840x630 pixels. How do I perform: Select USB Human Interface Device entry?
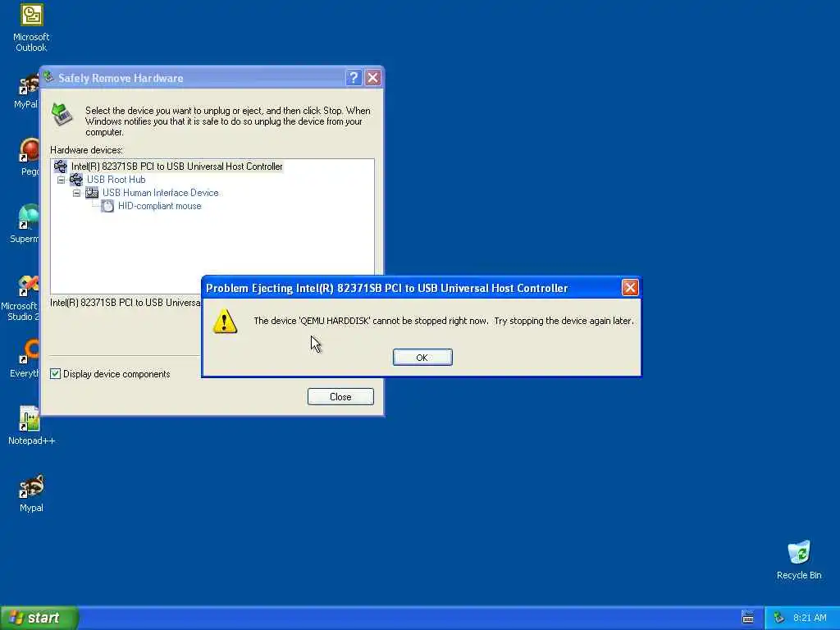click(x=160, y=193)
